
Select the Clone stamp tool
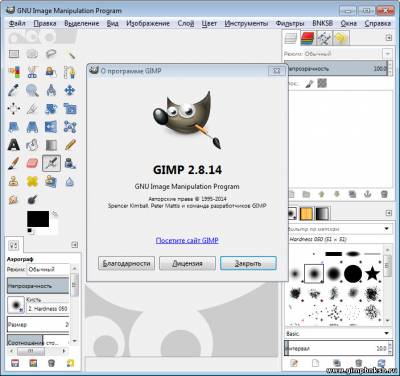pos(14,182)
